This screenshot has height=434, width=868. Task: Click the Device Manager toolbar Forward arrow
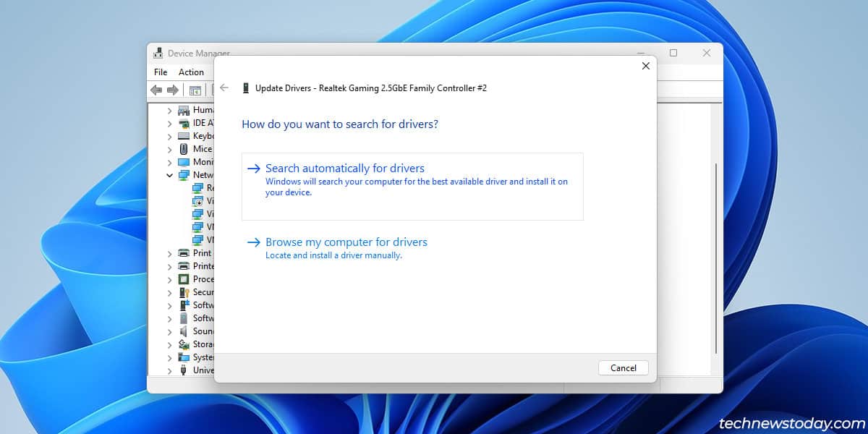pyautogui.click(x=173, y=90)
